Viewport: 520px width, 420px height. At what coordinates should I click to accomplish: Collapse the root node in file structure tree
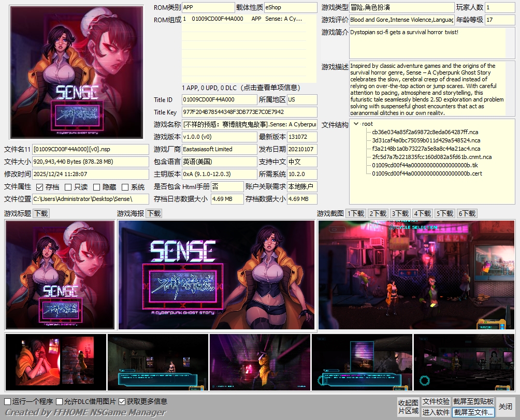point(356,124)
